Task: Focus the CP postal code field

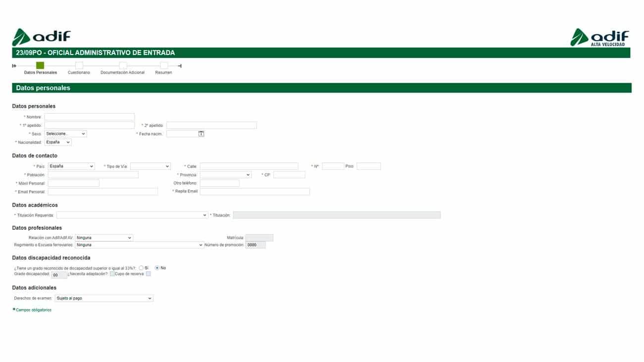Action: pyautogui.click(x=289, y=175)
